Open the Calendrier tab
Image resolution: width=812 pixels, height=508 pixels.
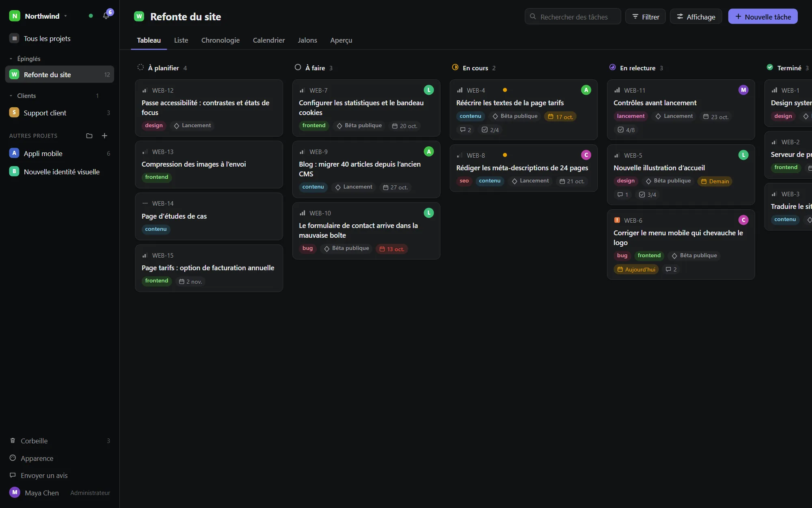click(269, 40)
